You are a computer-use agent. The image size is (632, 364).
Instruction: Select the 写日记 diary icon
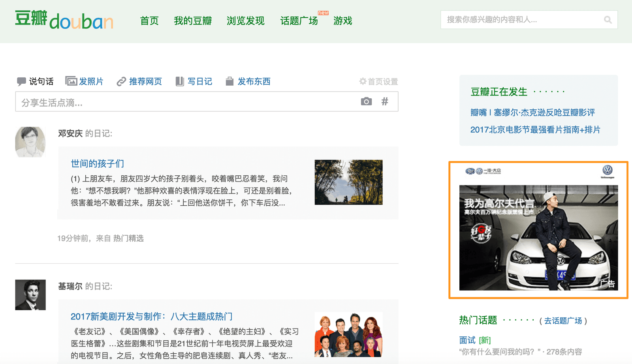tap(180, 81)
